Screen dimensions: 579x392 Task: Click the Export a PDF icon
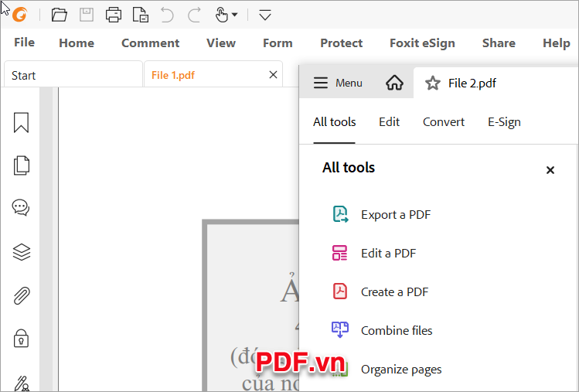point(340,214)
